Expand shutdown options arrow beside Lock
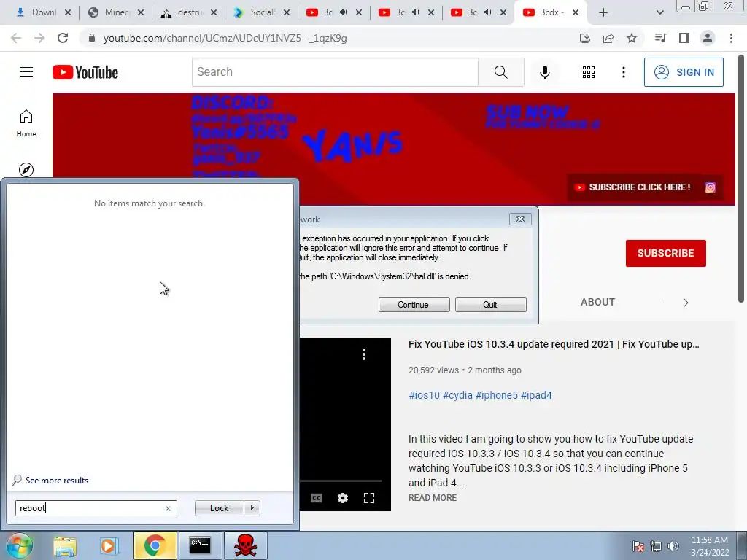The height and width of the screenshot is (560, 747). coord(252,508)
